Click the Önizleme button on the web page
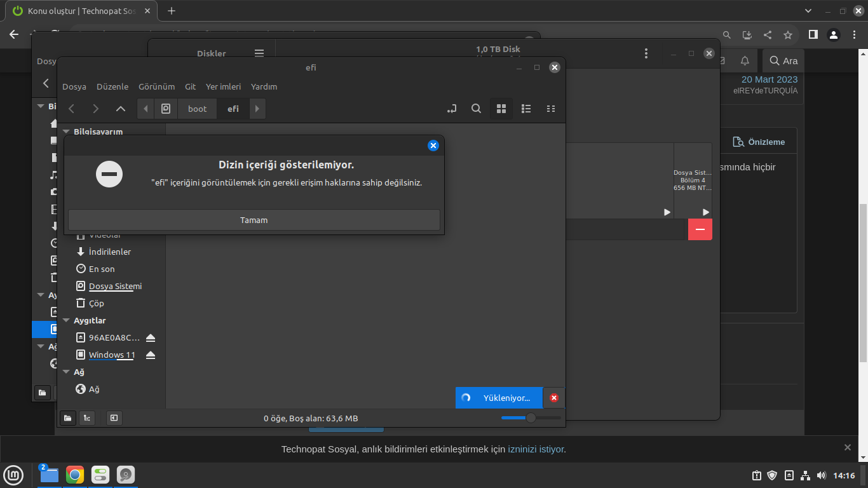Image resolution: width=868 pixels, height=488 pixels. (x=759, y=142)
